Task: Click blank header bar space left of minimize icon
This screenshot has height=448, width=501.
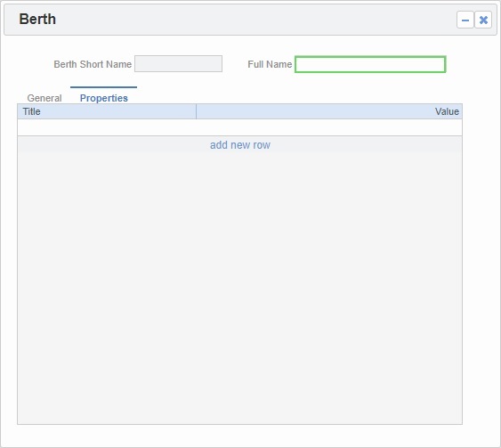Action: tap(255, 20)
